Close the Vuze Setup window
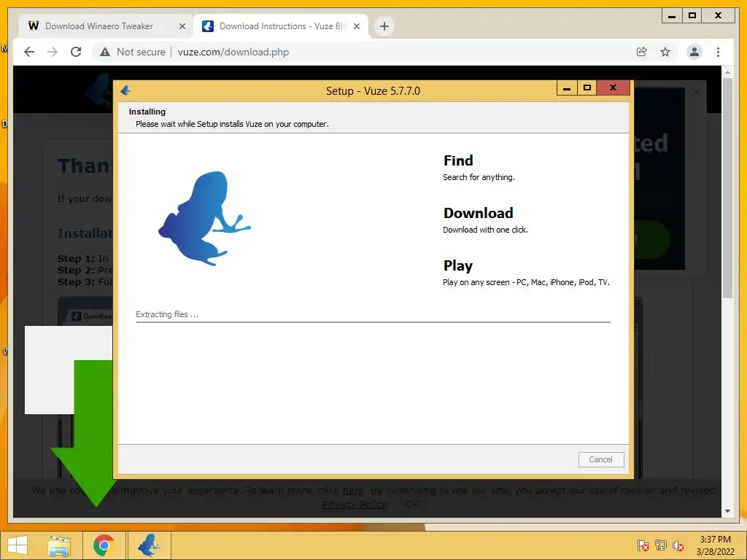The height and width of the screenshot is (560, 747). point(613,88)
